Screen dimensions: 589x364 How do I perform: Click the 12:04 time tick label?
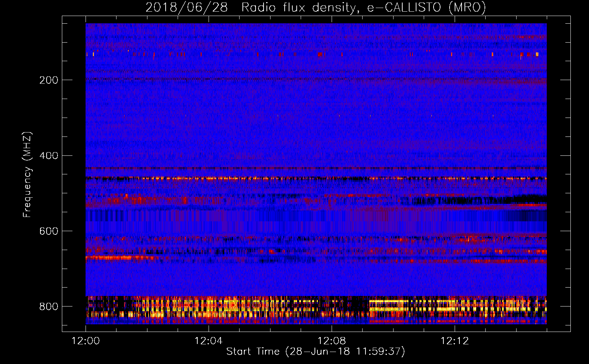[x=209, y=341]
